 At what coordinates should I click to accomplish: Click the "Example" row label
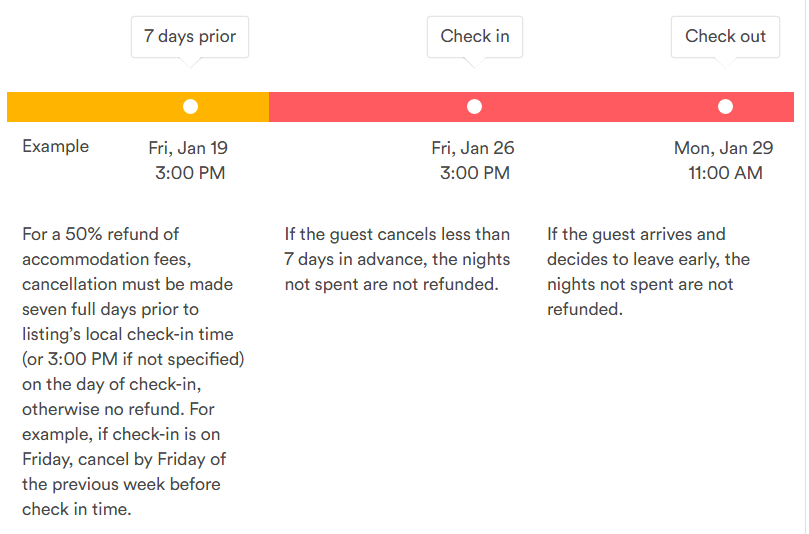tap(55, 147)
